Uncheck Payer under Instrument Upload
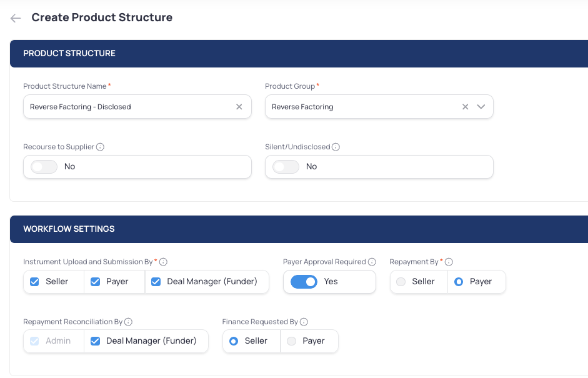The height and width of the screenshot is (378, 588). [x=96, y=282]
